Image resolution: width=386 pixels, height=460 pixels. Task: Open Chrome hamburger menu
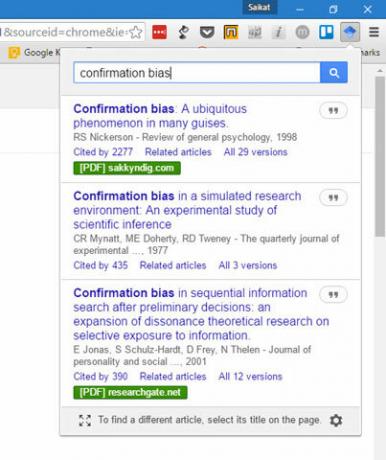(374, 32)
